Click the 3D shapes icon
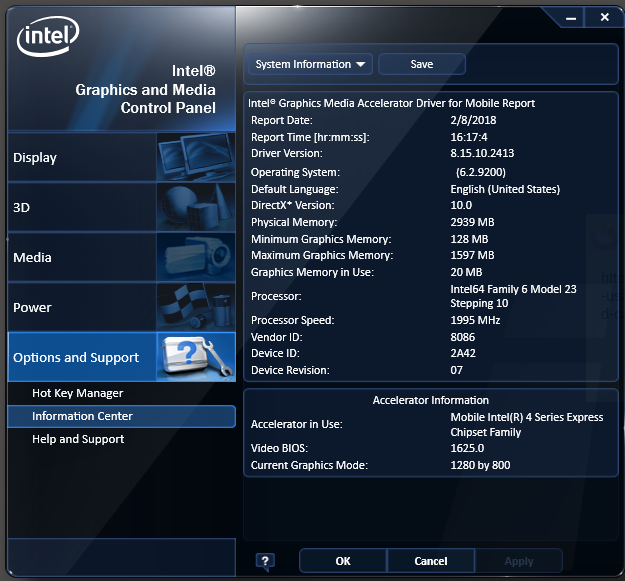The image size is (625, 581). pos(196,207)
